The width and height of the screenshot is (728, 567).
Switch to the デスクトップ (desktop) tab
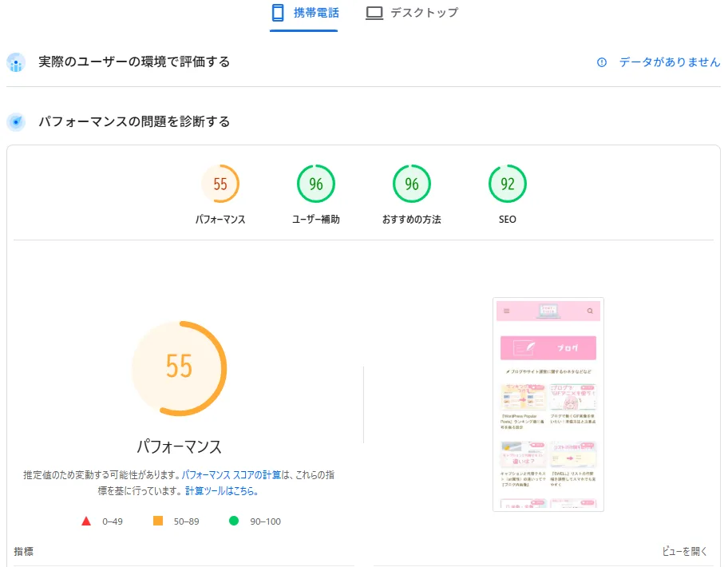pos(411,13)
